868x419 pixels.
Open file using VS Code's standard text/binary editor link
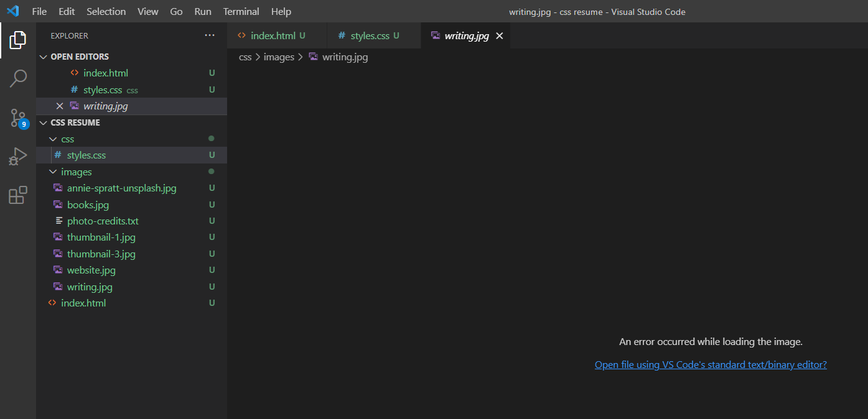[x=711, y=365]
